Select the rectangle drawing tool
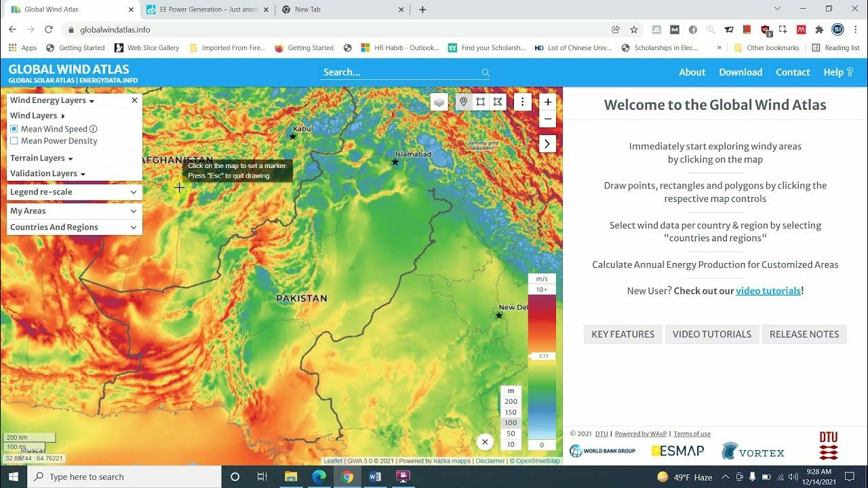 pyautogui.click(x=480, y=102)
